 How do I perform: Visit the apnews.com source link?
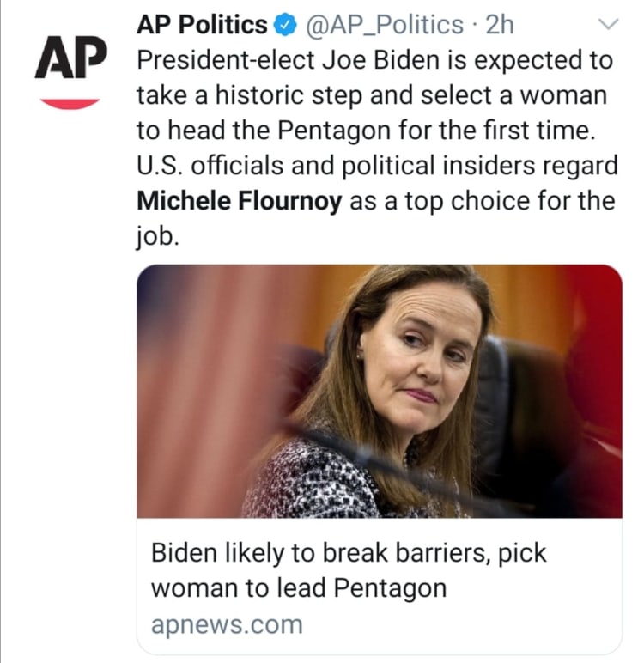(x=227, y=624)
